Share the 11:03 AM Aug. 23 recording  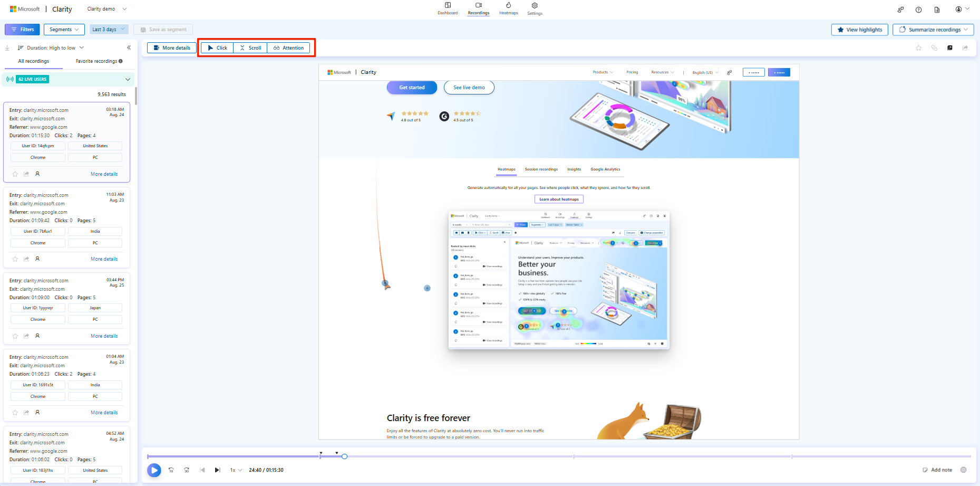26,259
